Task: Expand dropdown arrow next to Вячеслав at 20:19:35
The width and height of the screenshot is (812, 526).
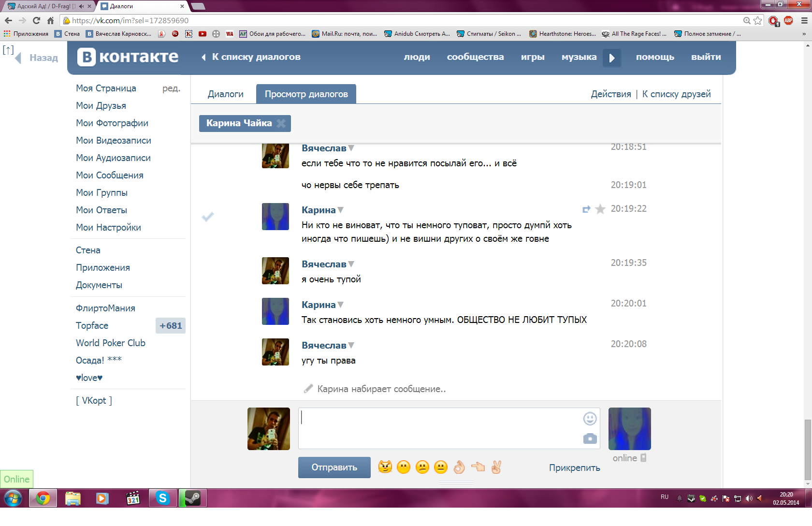Action: click(x=351, y=264)
